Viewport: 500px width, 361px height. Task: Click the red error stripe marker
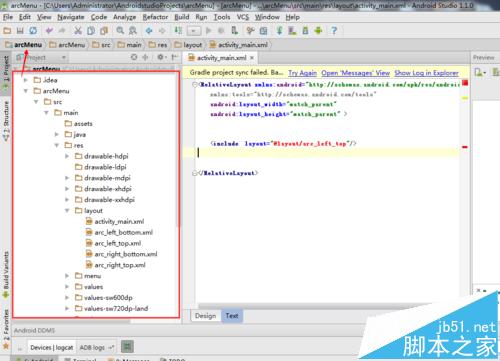tap(464, 147)
